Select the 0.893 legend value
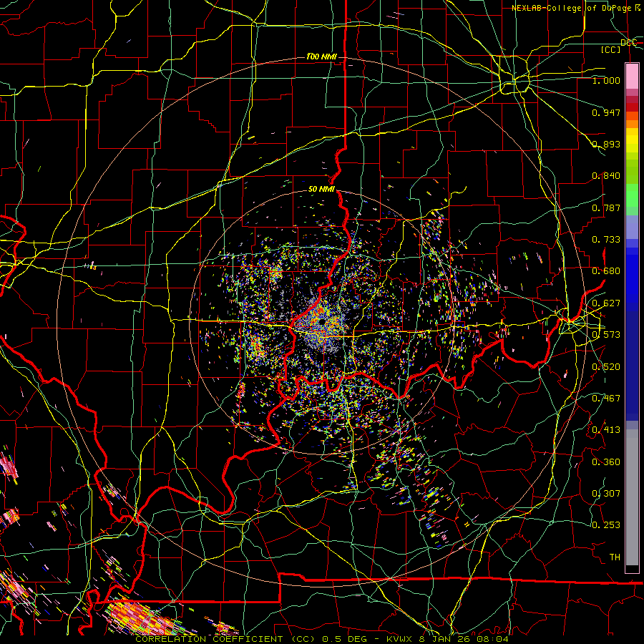The height and width of the screenshot is (644, 644). (x=606, y=144)
